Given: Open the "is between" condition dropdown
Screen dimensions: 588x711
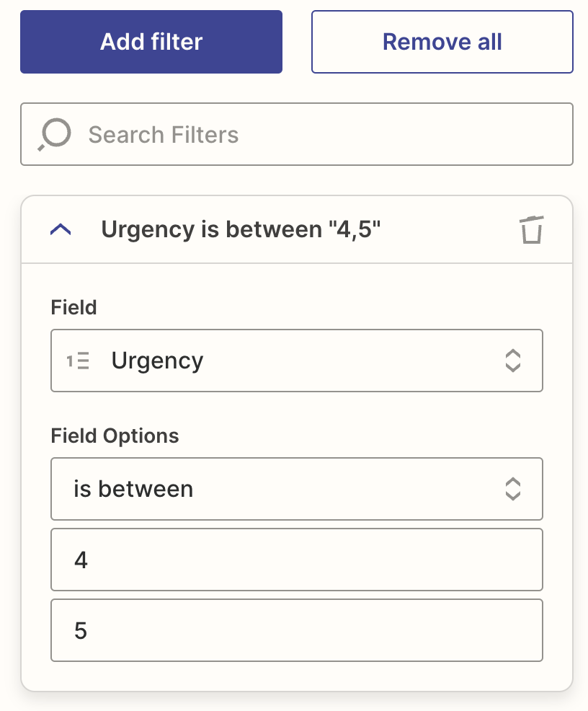Looking at the screenshot, I should [296, 489].
